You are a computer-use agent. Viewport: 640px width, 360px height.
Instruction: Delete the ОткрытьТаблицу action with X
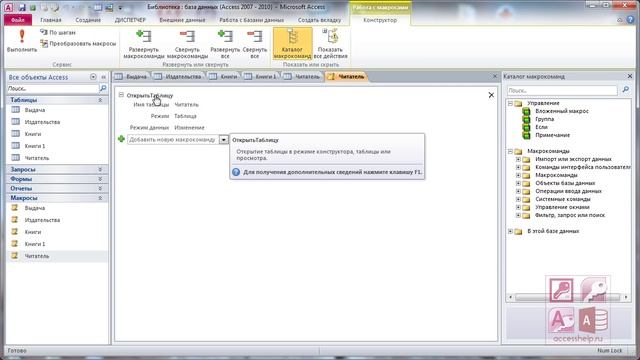(x=491, y=95)
